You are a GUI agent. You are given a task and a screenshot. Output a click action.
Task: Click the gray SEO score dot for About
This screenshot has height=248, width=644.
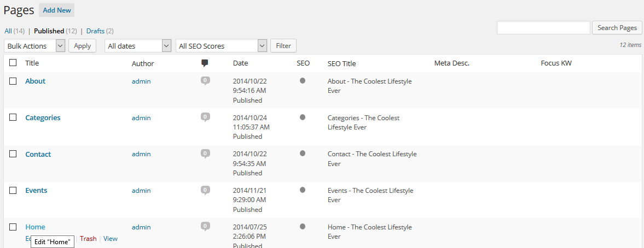point(303,81)
